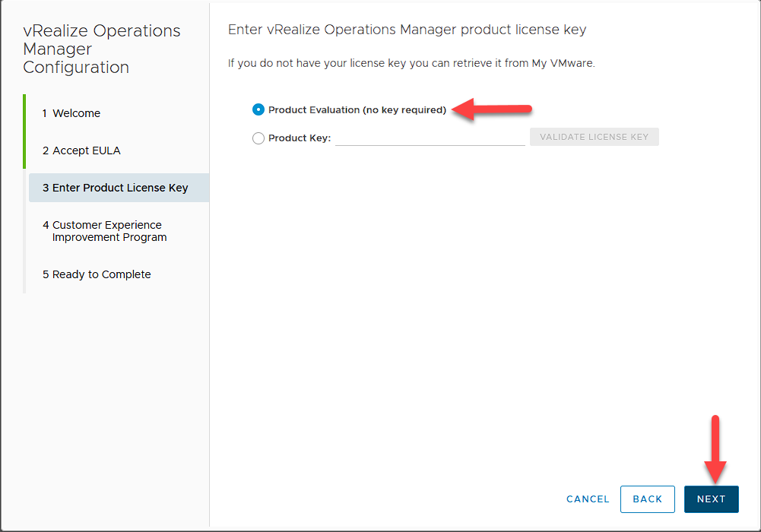Go back with the Back button
Image resolution: width=761 pixels, height=532 pixels.
click(647, 499)
